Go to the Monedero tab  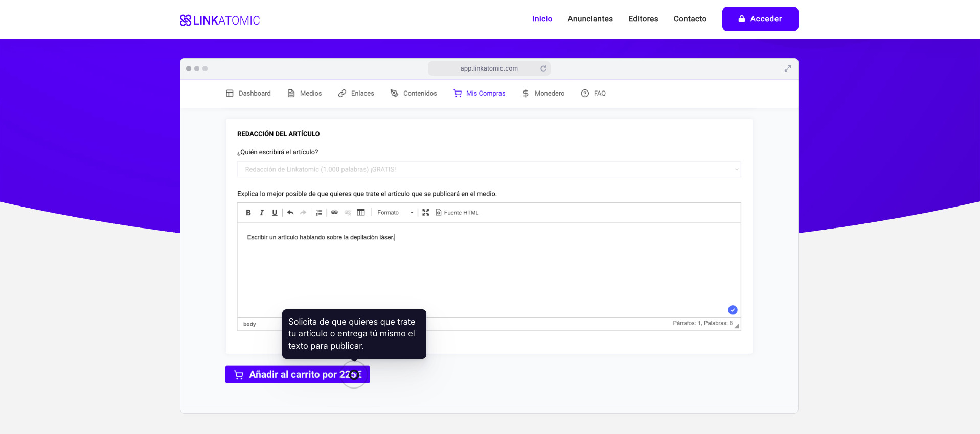point(543,94)
